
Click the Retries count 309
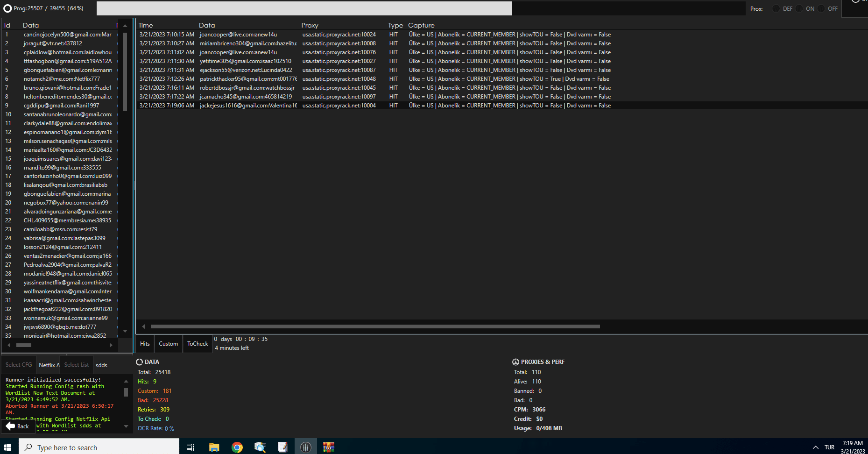[x=165, y=410]
